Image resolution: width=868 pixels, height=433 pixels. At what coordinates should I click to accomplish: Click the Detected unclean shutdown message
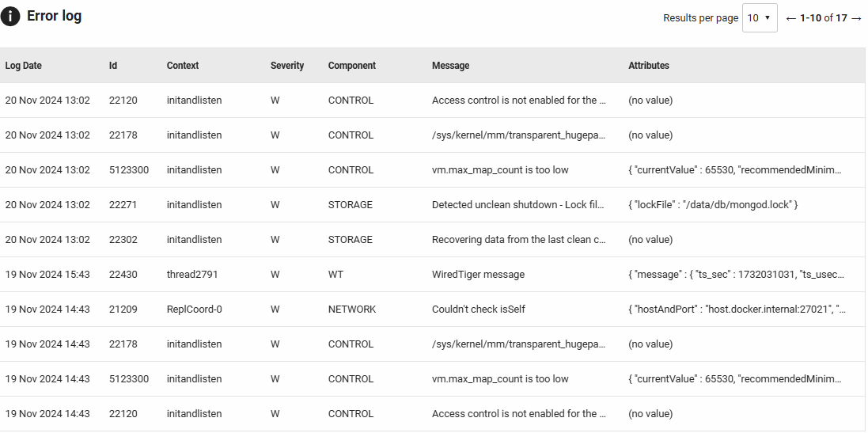(x=519, y=205)
